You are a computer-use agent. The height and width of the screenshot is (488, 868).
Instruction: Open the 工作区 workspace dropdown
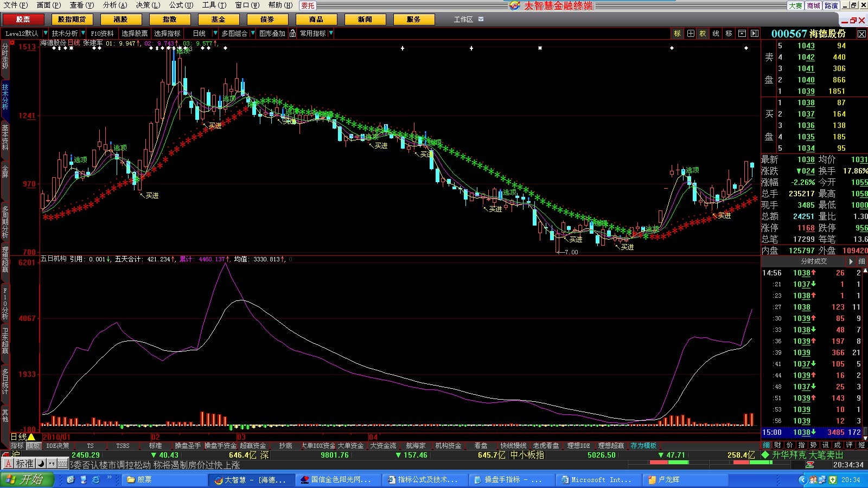(481, 20)
